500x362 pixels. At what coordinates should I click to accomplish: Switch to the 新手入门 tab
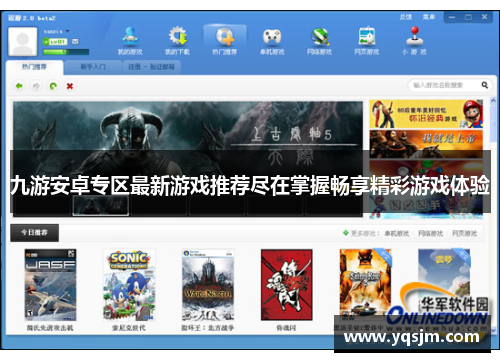93,67
